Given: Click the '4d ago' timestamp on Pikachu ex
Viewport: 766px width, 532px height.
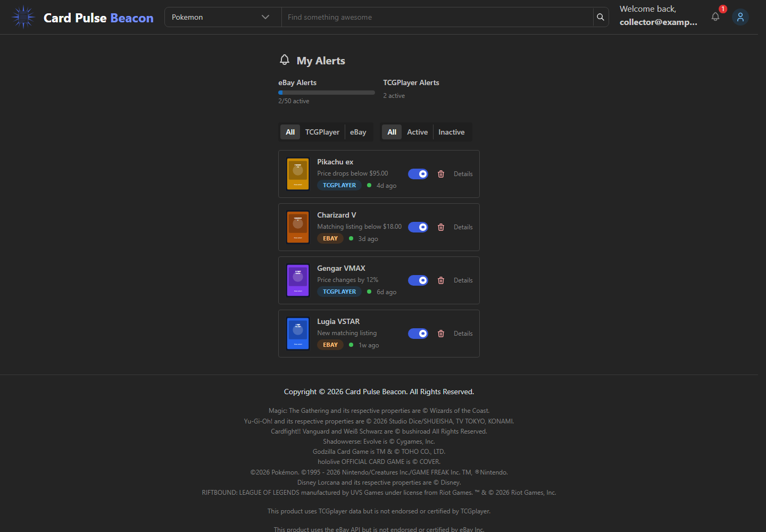Looking at the screenshot, I should (x=387, y=186).
